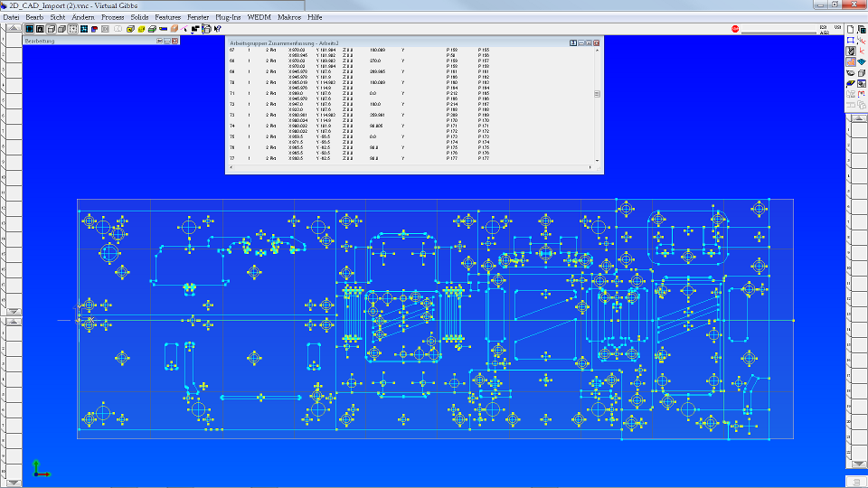Image resolution: width=868 pixels, height=488 pixels.
Task: Open the WEDM menu
Action: pos(259,17)
